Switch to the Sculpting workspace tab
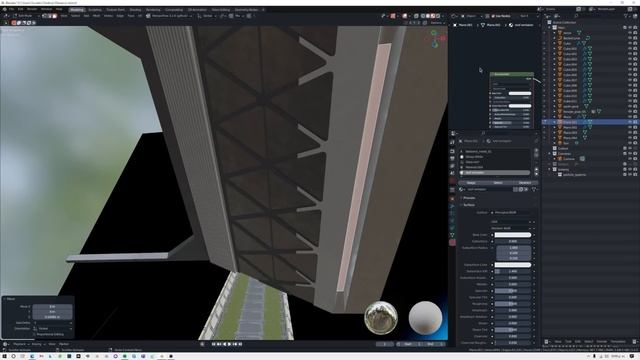Viewport: 640px width, 360px height. click(95, 9)
